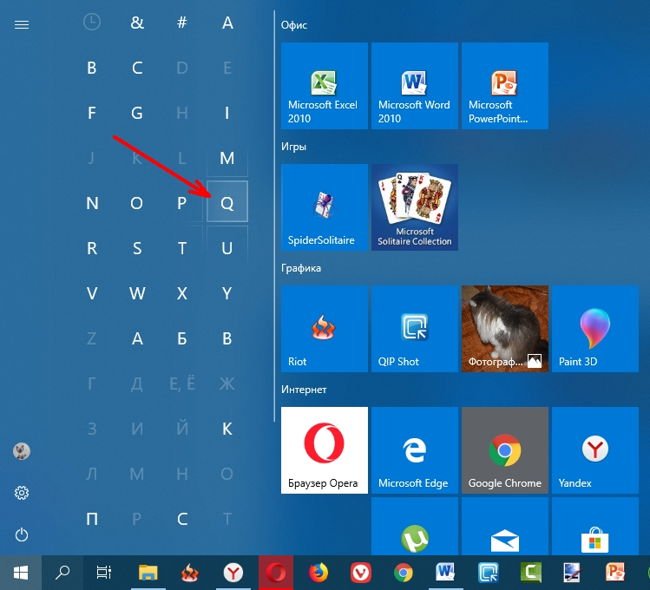650x590 pixels.
Task: Launch Vivaldi from the taskbar
Action: 361,573
